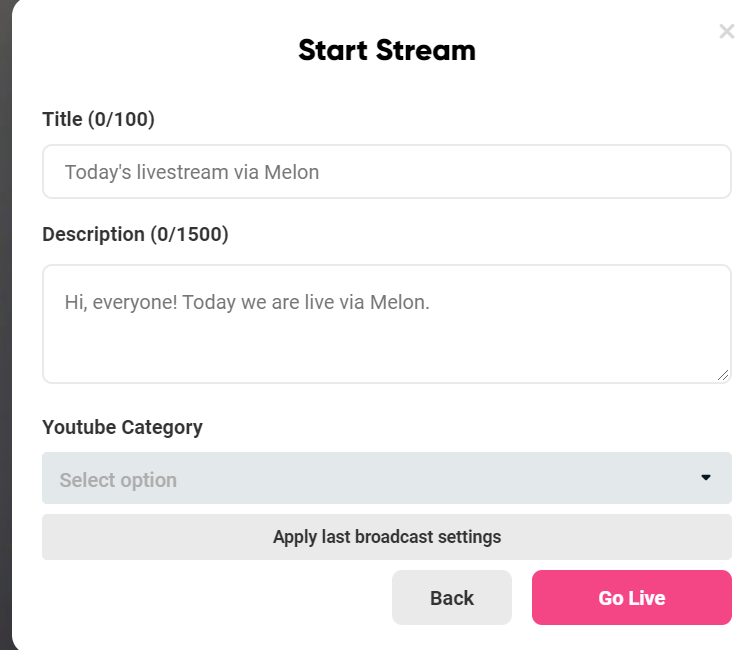This screenshot has height=650, width=752.
Task: Click the Title field label
Action: (62, 119)
